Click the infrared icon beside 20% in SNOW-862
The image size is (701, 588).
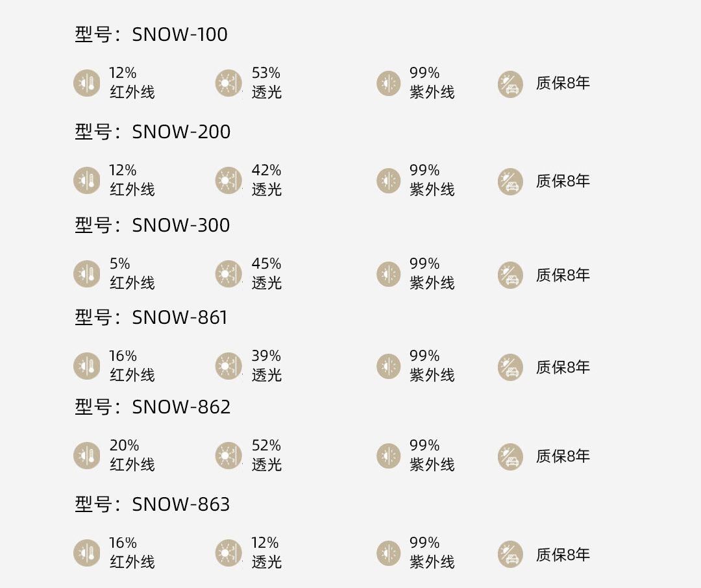click(x=87, y=456)
